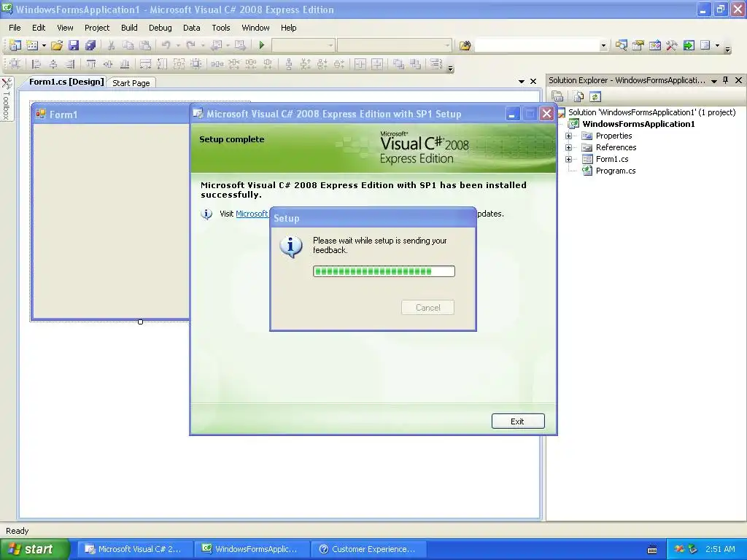Open Solution Explorer from toolbar icon
The image size is (747, 560).
pos(621,45)
